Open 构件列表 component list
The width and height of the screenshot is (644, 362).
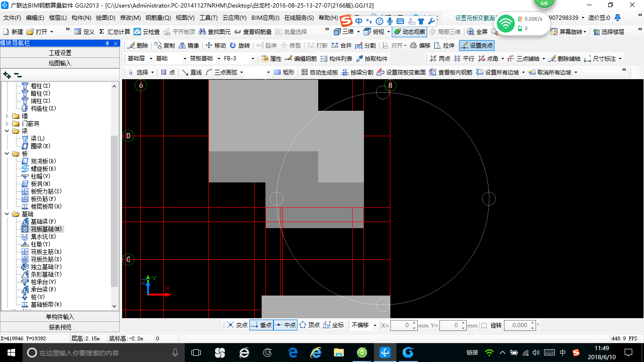tap(336, 59)
